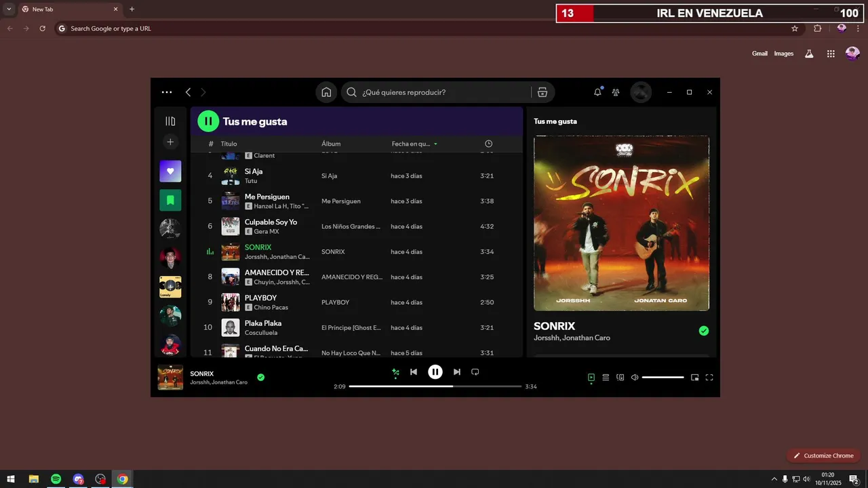
Task: Sort by duration clock icon
Action: click(x=488, y=144)
